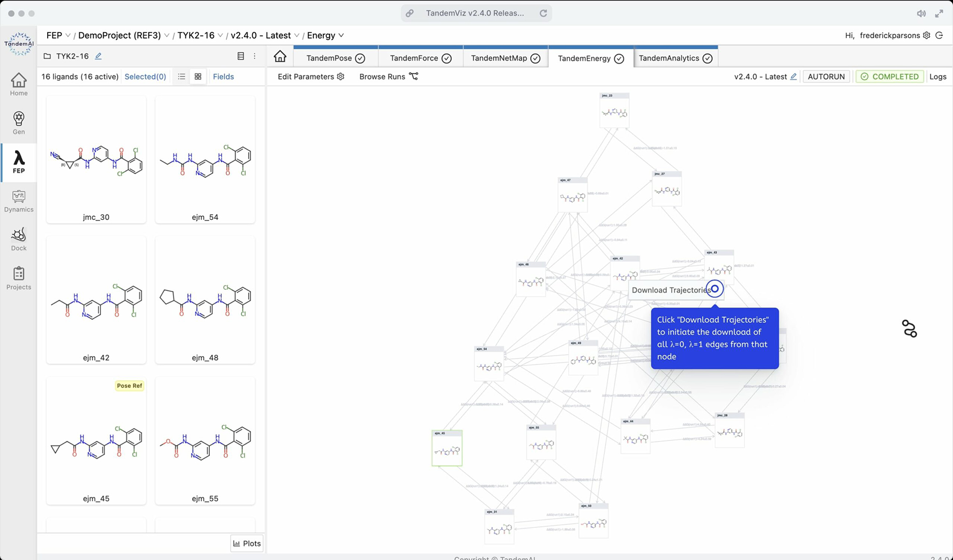Click Download Trajectories
This screenshot has height=560, width=953.
671,290
